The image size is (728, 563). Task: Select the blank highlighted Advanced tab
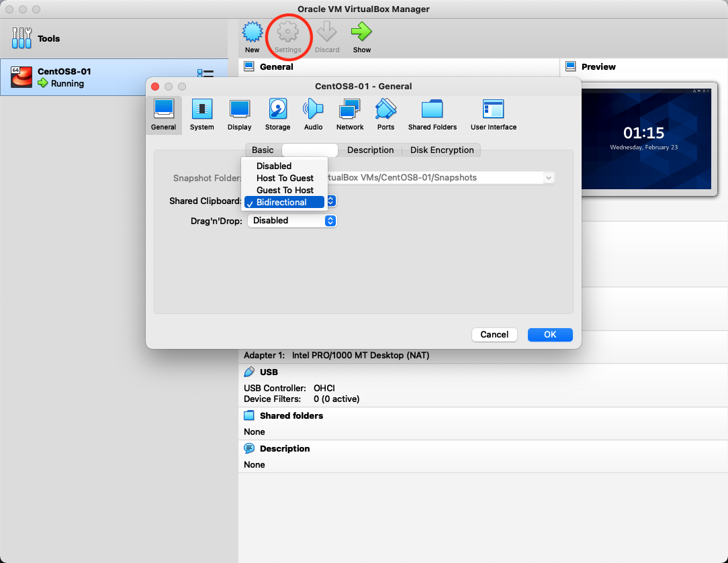pyautogui.click(x=310, y=150)
